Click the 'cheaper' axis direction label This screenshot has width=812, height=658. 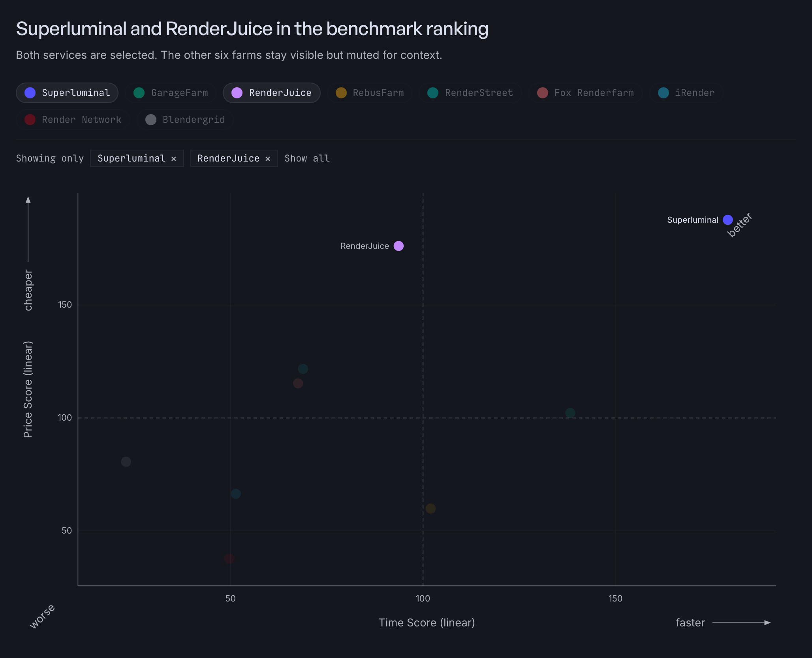[28, 290]
